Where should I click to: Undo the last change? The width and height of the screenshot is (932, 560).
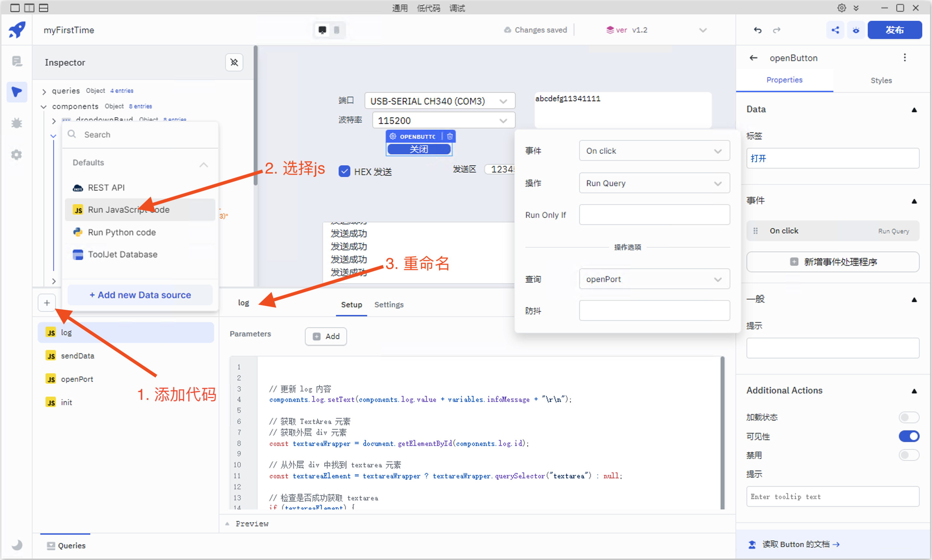coord(757,30)
